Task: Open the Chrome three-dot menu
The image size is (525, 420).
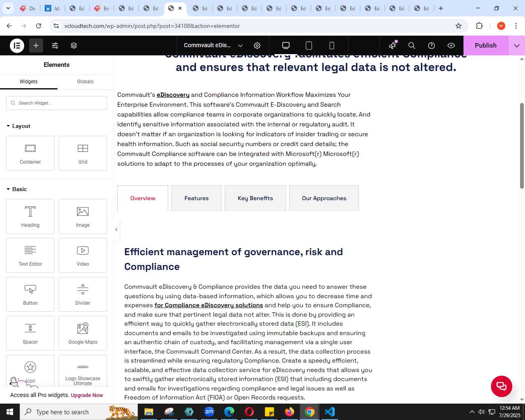Action: pos(516,26)
